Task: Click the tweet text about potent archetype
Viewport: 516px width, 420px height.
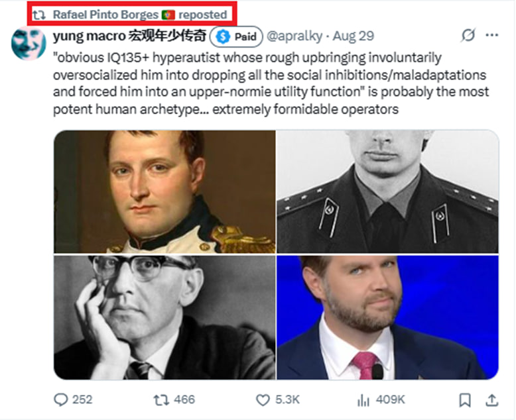Action: [x=271, y=83]
